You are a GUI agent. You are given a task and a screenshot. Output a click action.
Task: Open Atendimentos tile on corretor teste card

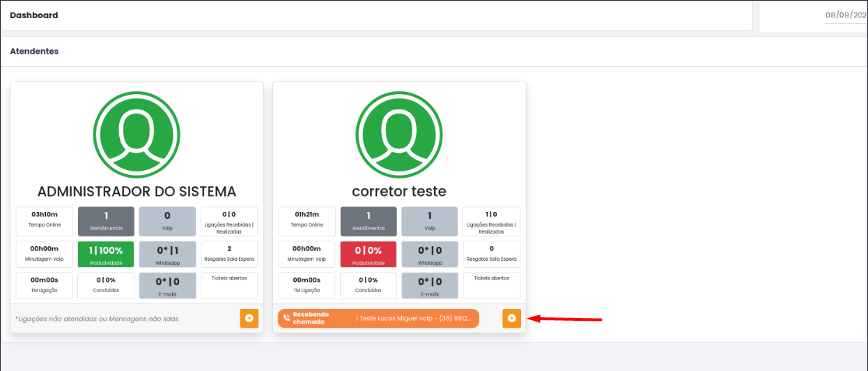point(369,220)
